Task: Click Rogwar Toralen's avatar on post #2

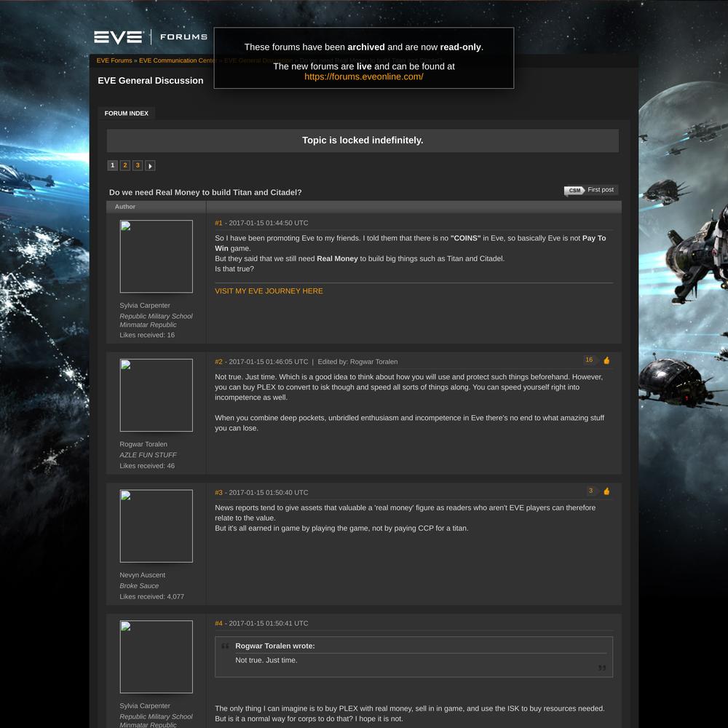Action: [157, 395]
